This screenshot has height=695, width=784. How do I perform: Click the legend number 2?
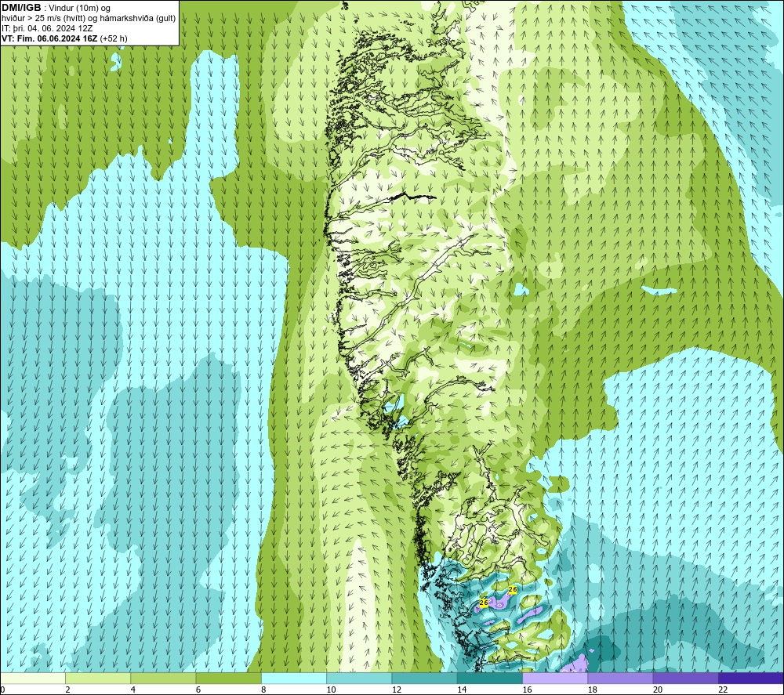[67, 690]
